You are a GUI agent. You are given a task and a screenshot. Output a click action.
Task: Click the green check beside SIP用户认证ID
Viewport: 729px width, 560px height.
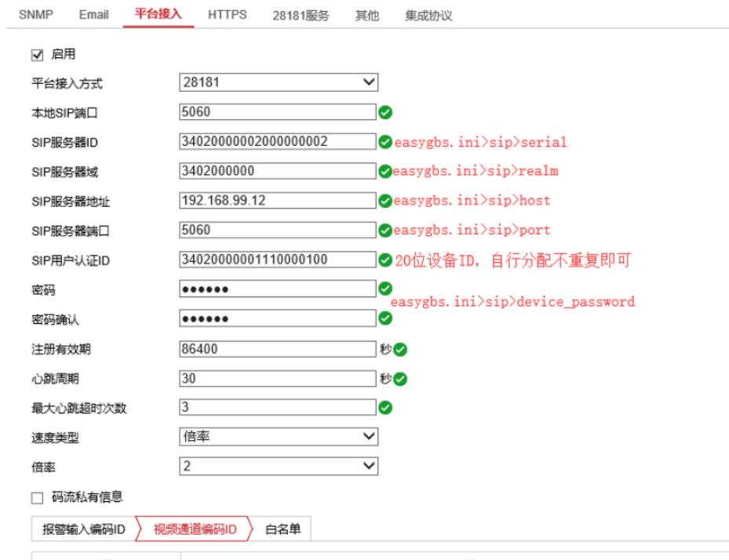[x=385, y=260]
